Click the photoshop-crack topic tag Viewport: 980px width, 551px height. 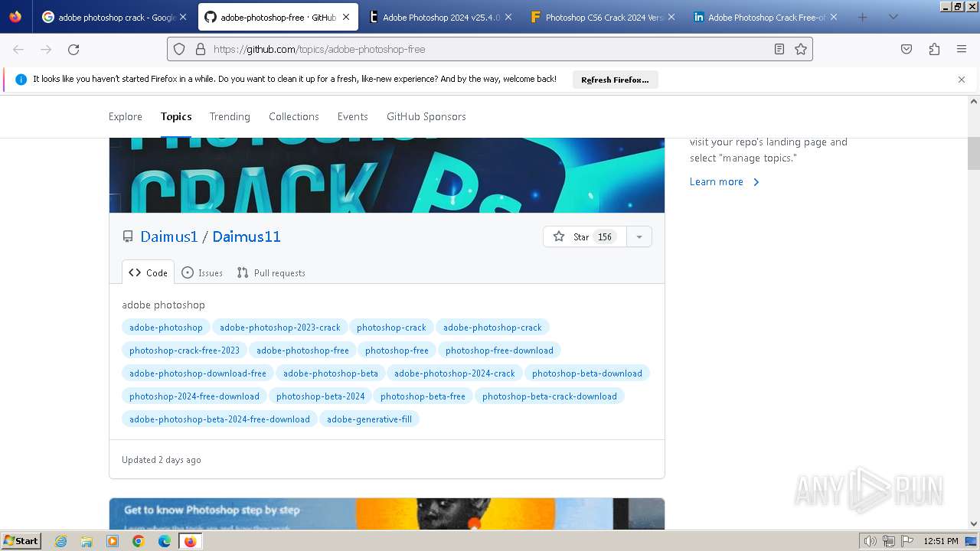click(391, 328)
